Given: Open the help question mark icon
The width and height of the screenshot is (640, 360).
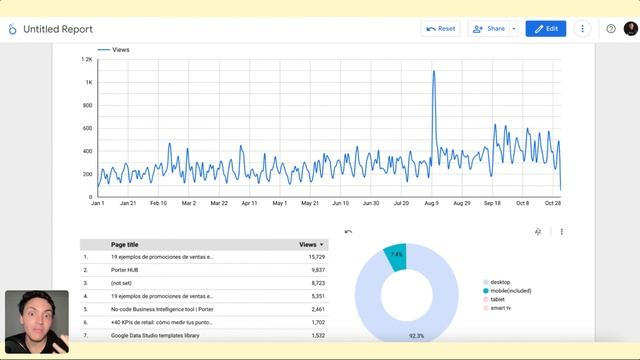Looking at the screenshot, I should pyautogui.click(x=611, y=29).
